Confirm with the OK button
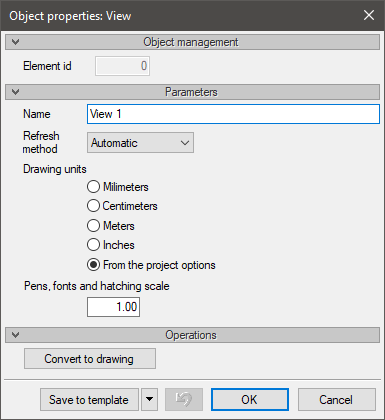The height and width of the screenshot is (420, 385). 250,399
